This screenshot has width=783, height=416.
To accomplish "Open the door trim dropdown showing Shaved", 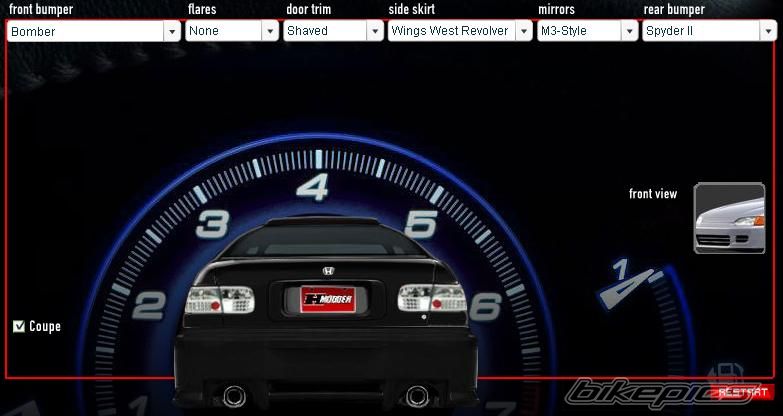I will click(x=334, y=31).
